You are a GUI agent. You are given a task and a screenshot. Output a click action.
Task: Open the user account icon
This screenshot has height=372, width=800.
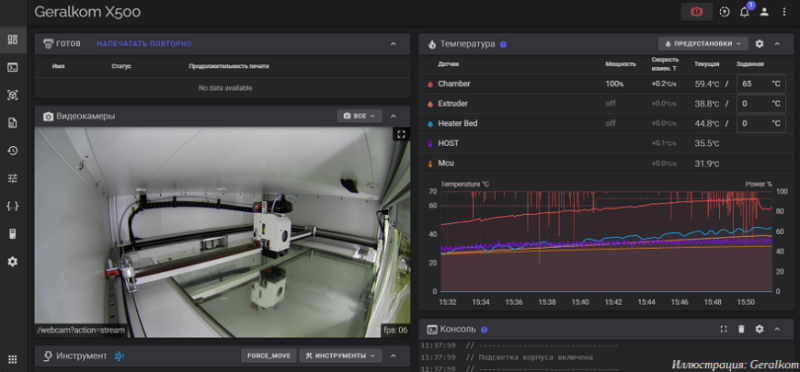click(x=764, y=12)
